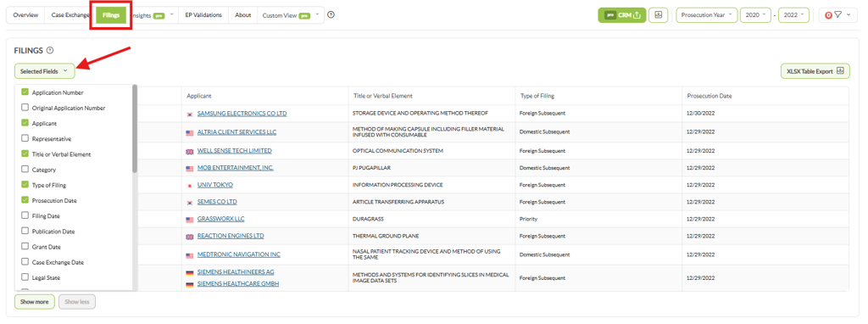This screenshot has height=324, width=868.
Task: Uncheck the Prosecution Date field
Action: (x=25, y=200)
